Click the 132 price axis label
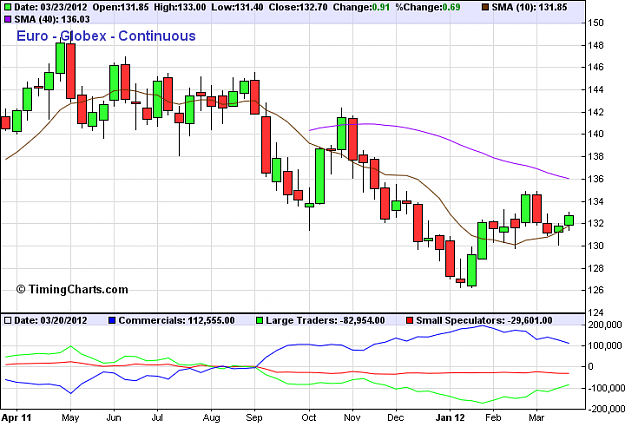The image size is (625, 440). click(596, 223)
